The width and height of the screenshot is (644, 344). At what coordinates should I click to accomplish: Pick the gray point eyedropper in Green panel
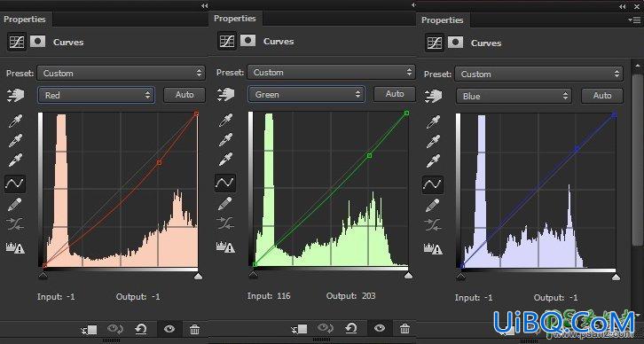tap(225, 140)
